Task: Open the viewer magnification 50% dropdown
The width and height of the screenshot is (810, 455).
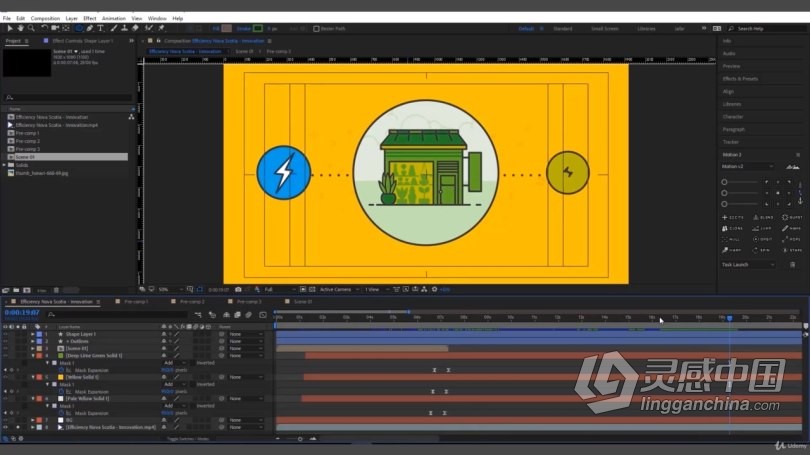Action: 170,290
